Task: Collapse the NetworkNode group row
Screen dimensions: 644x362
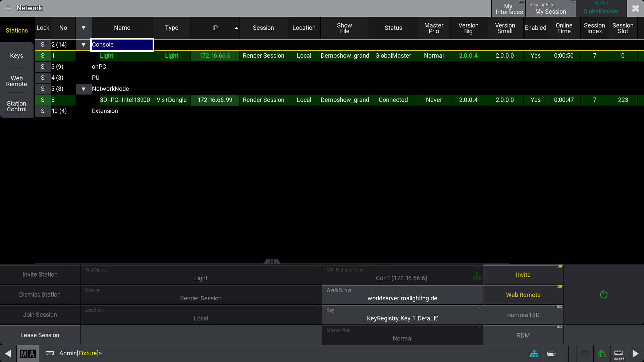Action: coord(84,89)
